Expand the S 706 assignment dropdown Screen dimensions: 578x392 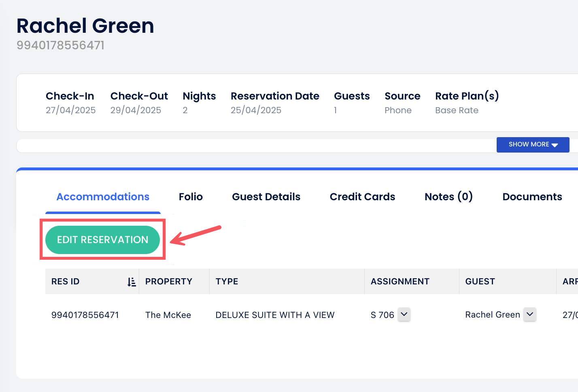click(x=404, y=314)
